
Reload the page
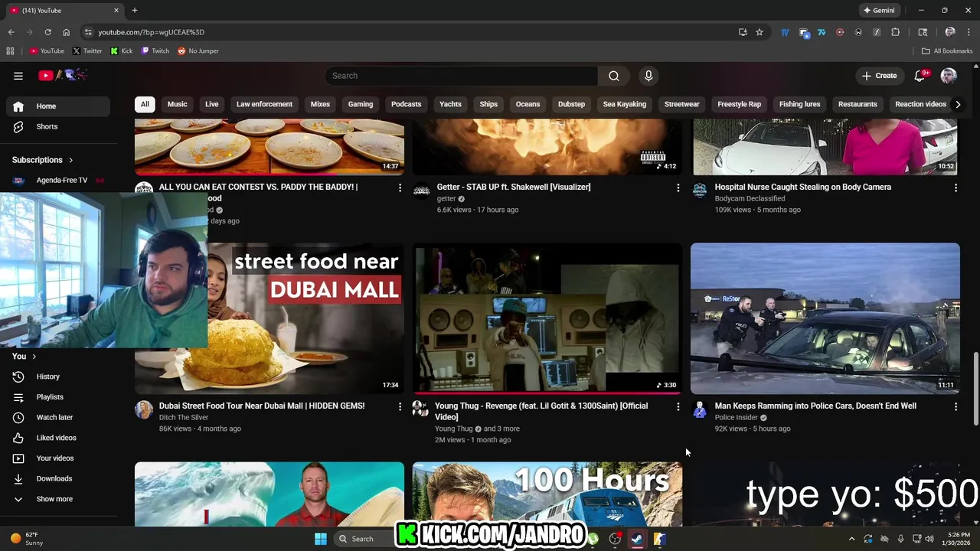click(x=47, y=32)
